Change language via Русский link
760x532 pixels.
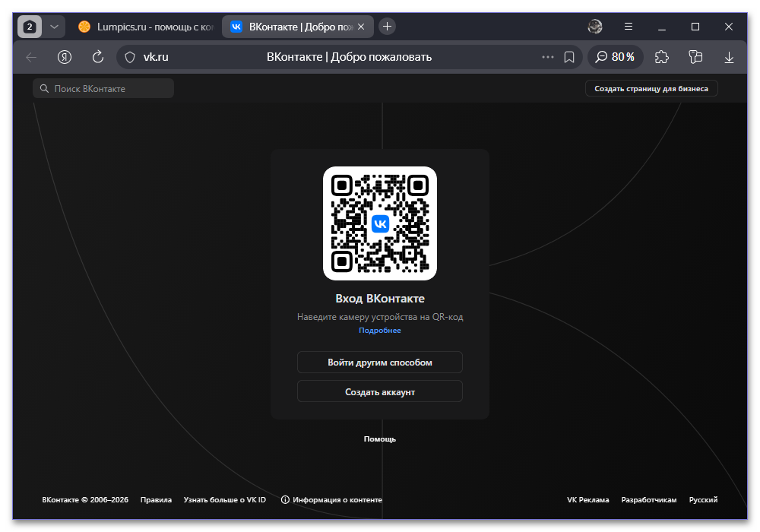[x=703, y=499]
